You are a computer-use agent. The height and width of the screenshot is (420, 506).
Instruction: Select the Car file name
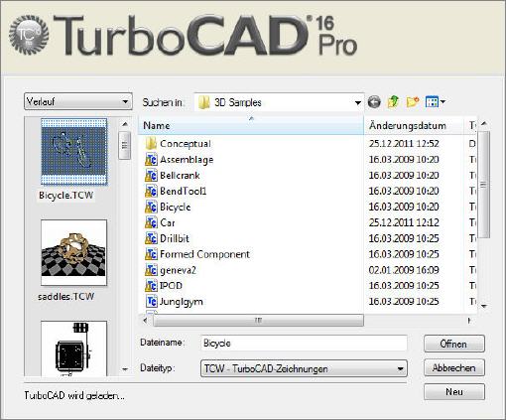(168, 222)
